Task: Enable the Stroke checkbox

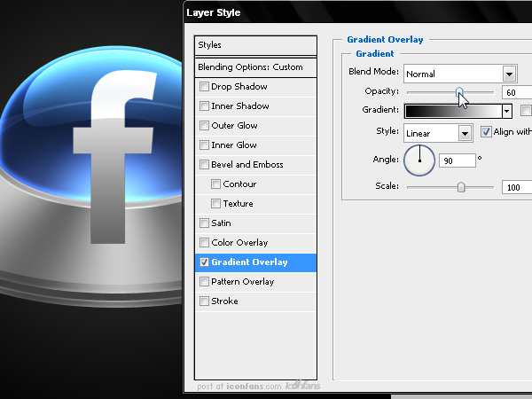Action: pos(204,301)
